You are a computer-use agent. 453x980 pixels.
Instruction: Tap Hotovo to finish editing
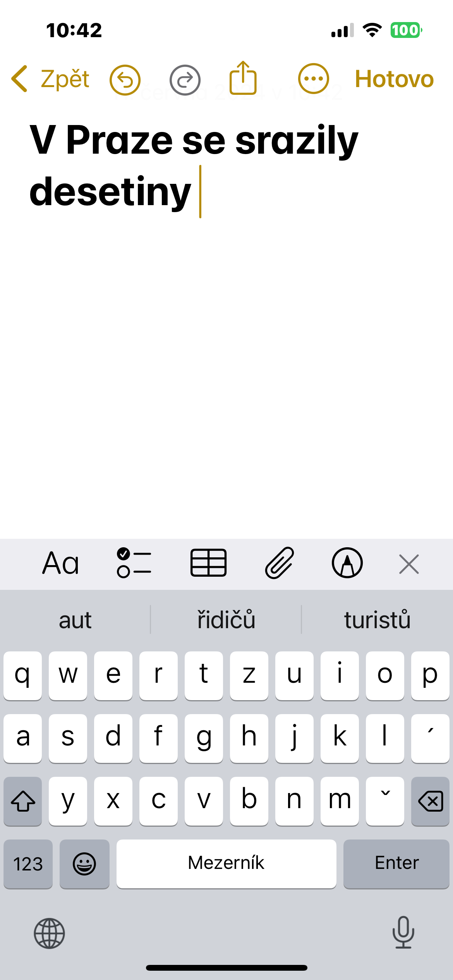(x=394, y=79)
